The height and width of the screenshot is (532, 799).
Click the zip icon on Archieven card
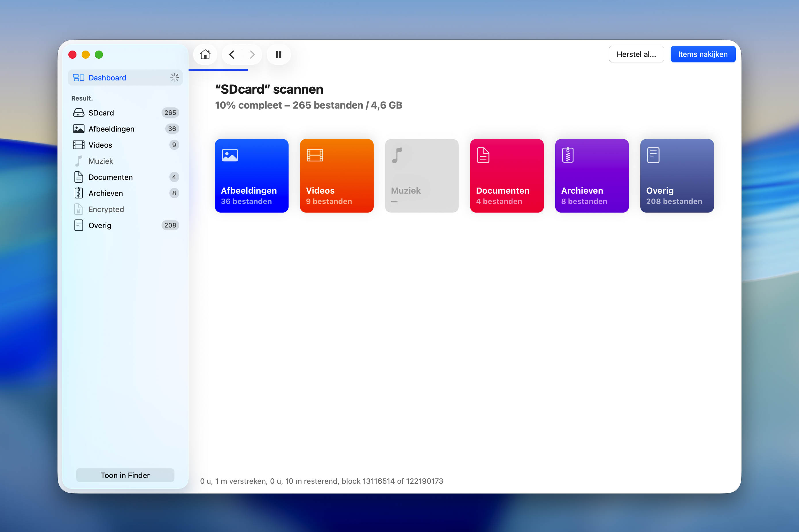pyautogui.click(x=568, y=155)
